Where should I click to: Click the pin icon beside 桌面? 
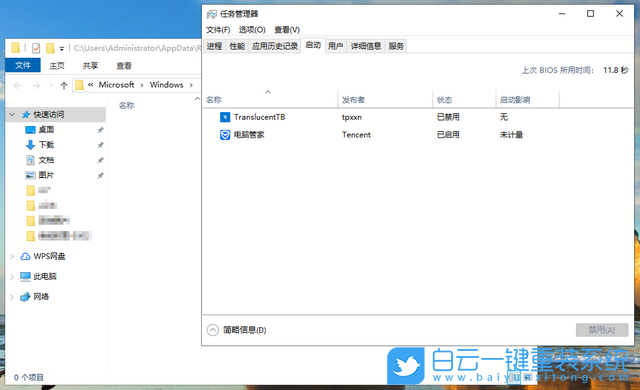coord(100,130)
